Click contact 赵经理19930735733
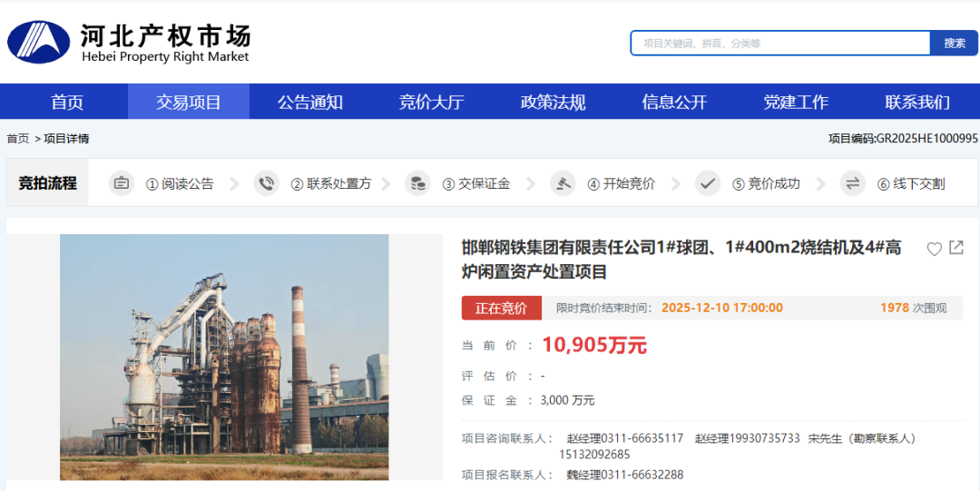 tap(748, 438)
